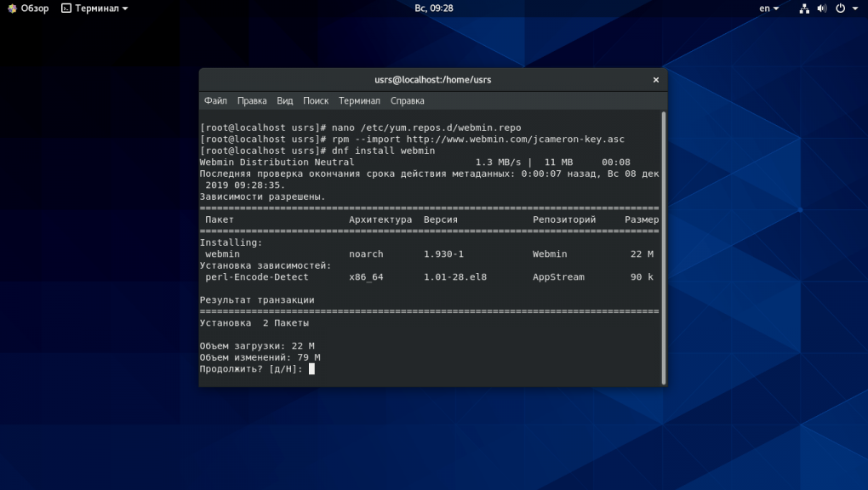Close the terminal window
Screen dimensions: 868x490
point(655,79)
